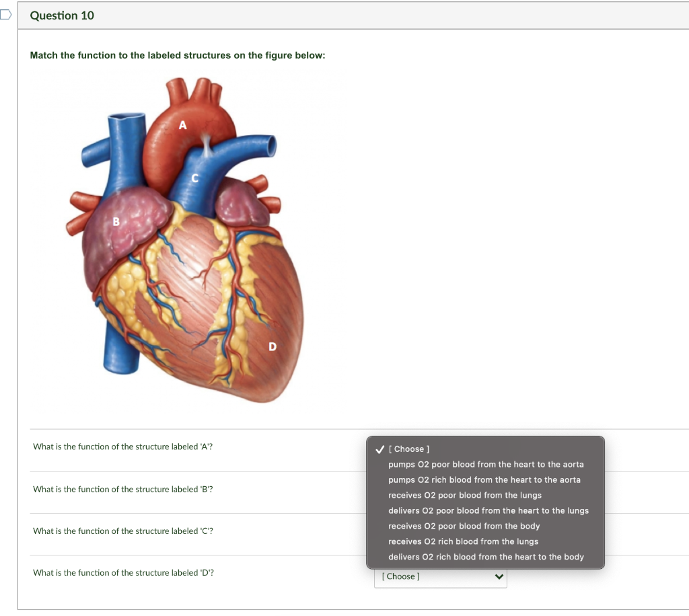Choose 'receives O2 rich blood from the lungs'
The width and height of the screenshot is (689, 616).
coord(485,541)
